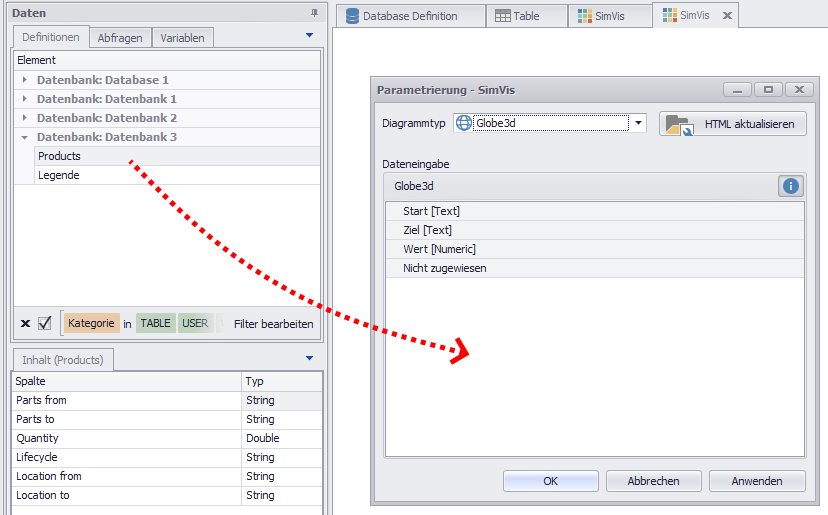The image size is (828, 515).
Task: Select the Parts from row
Action: pyautogui.click(x=167, y=400)
